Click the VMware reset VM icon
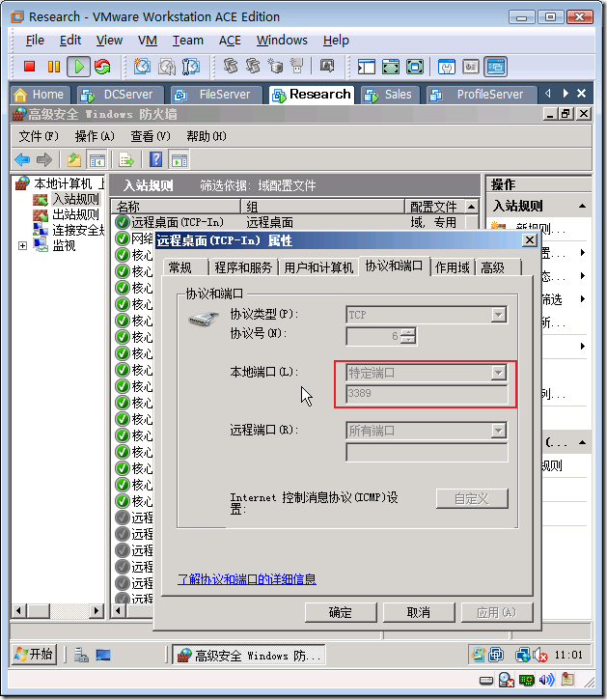 tap(102, 67)
